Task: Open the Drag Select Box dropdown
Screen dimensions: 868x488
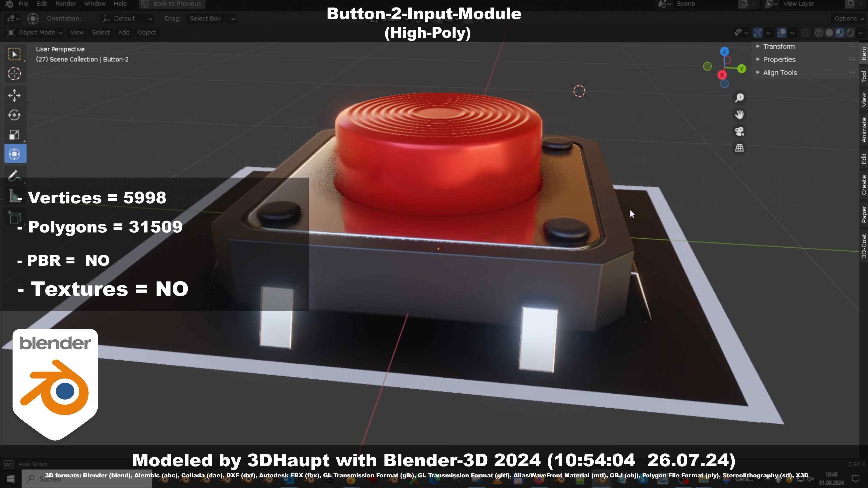Action: pyautogui.click(x=211, y=19)
